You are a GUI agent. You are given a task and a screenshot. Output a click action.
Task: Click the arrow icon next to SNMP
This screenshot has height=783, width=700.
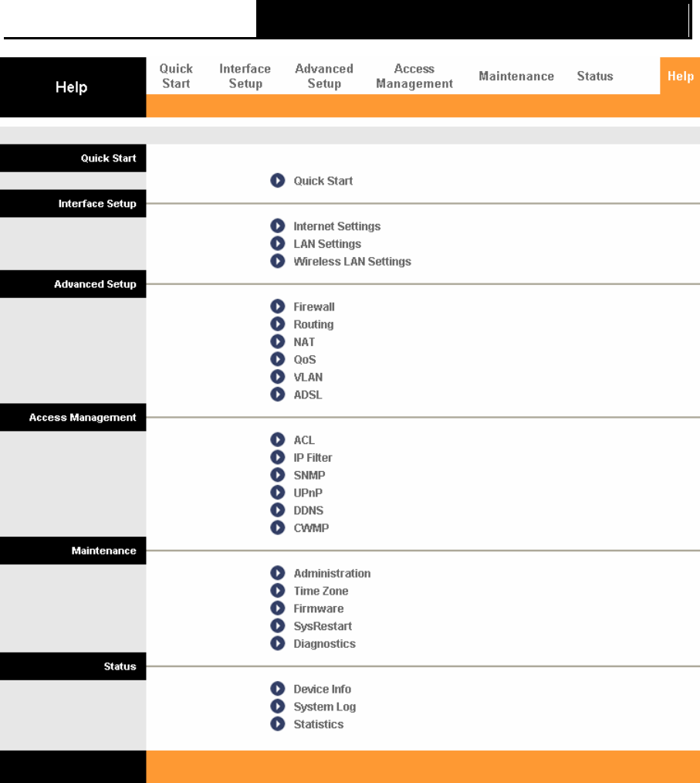[x=278, y=475]
